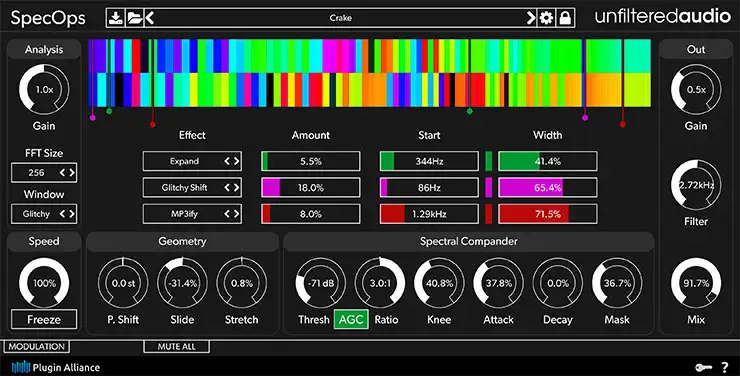
Task: Open the Glitchy Shift effect selector
Action: pos(192,188)
